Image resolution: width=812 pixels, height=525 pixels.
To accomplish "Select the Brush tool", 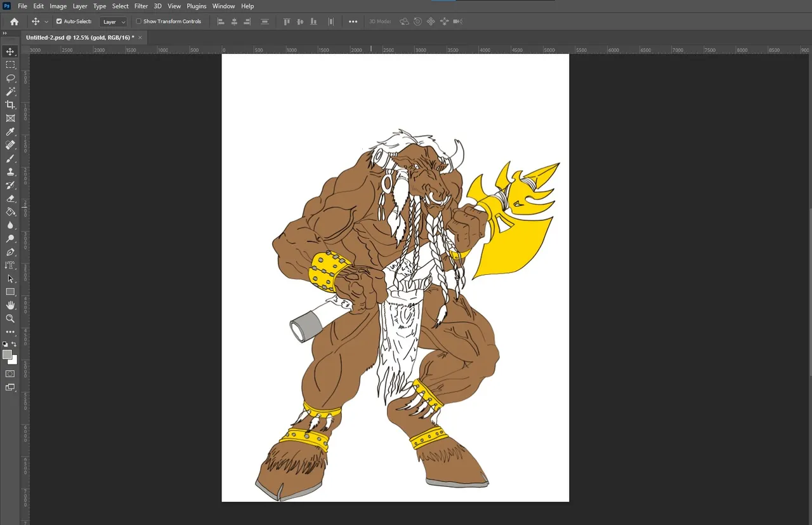I will pyautogui.click(x=10, y=159).
